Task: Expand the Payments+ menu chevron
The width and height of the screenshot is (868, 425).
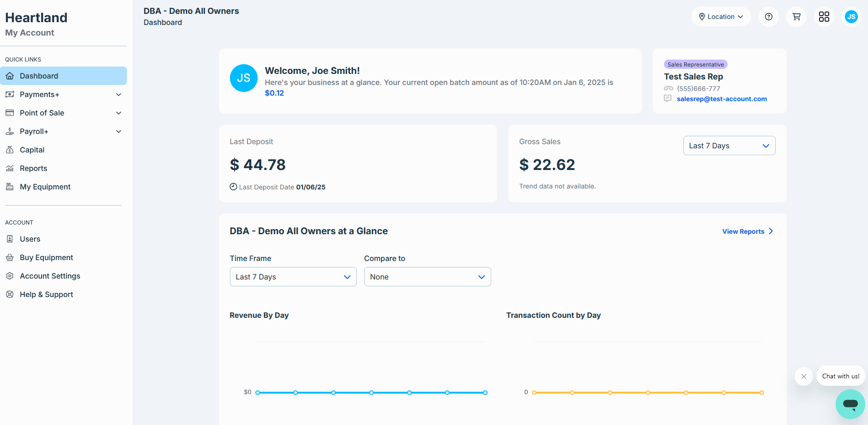Action: point(119,94)
